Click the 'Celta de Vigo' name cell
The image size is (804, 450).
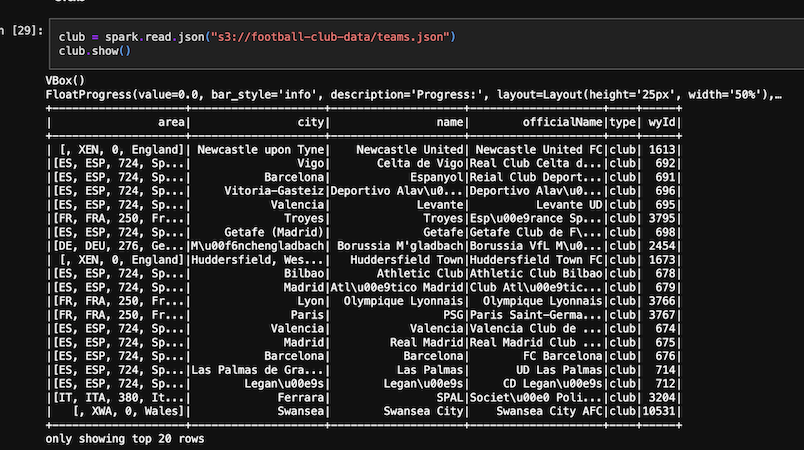pos(420,163)
